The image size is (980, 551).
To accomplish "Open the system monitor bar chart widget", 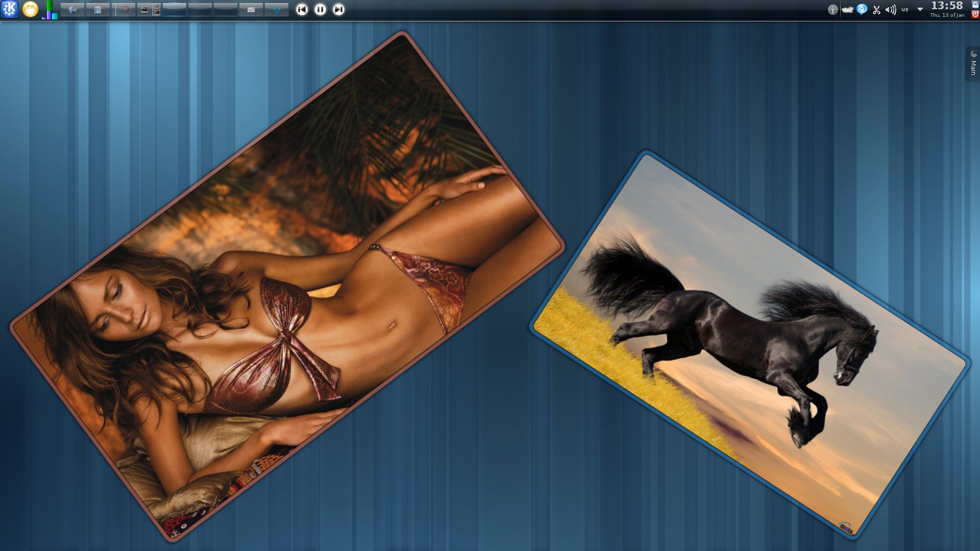I will [50, 10].
